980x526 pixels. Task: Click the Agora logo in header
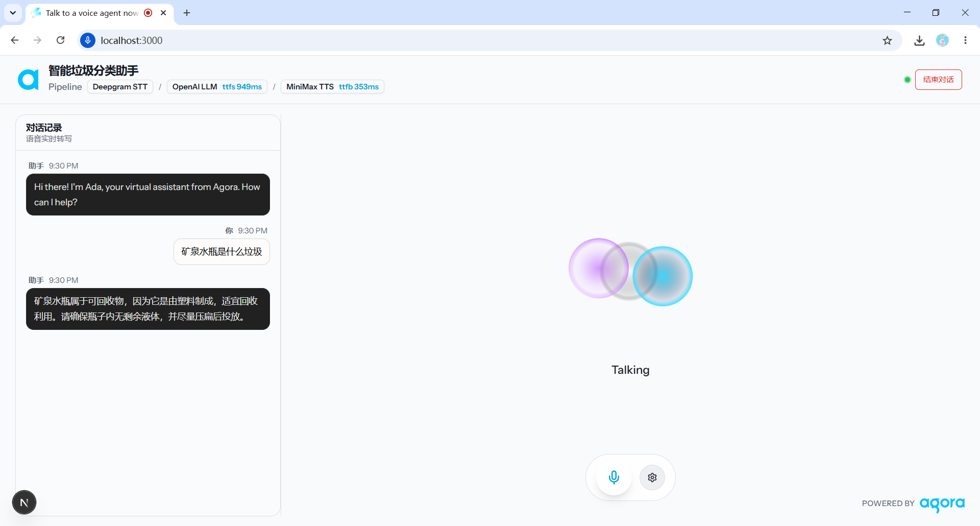pyautogui.click(x=28, y=79)
